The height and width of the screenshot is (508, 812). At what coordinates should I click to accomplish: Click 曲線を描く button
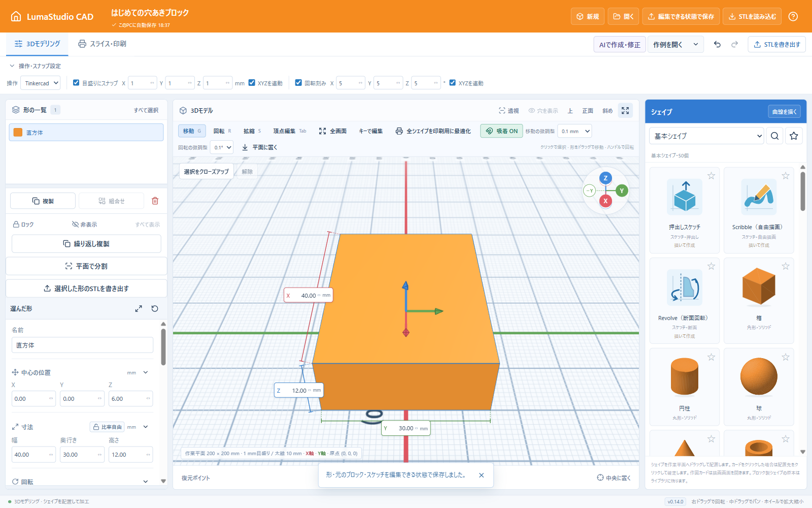pyautogui.click(x=784, y=111)
